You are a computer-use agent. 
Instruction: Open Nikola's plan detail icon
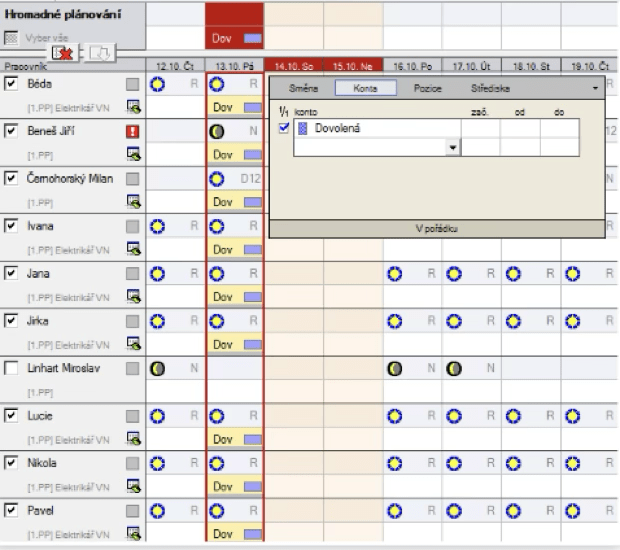click(x=134, y=486)
